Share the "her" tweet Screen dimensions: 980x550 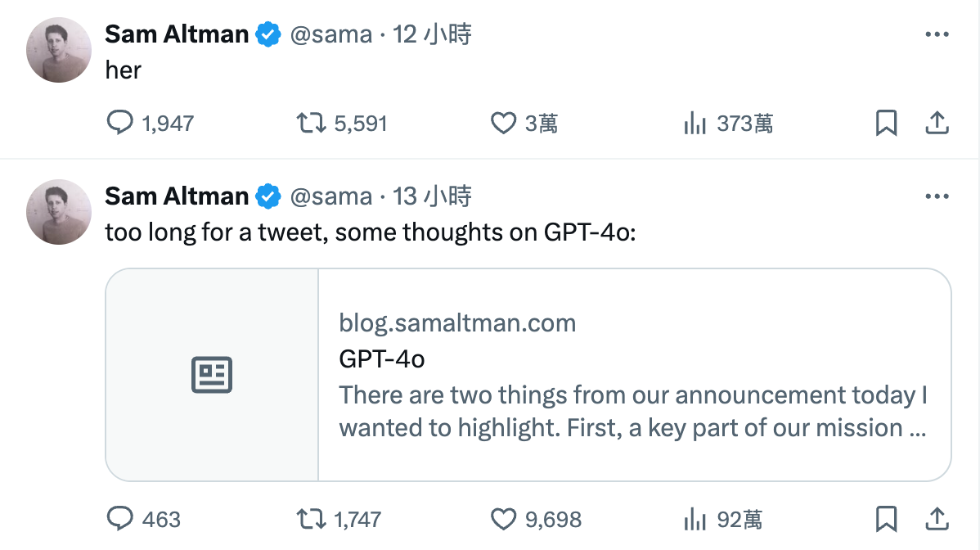point(936,124)
